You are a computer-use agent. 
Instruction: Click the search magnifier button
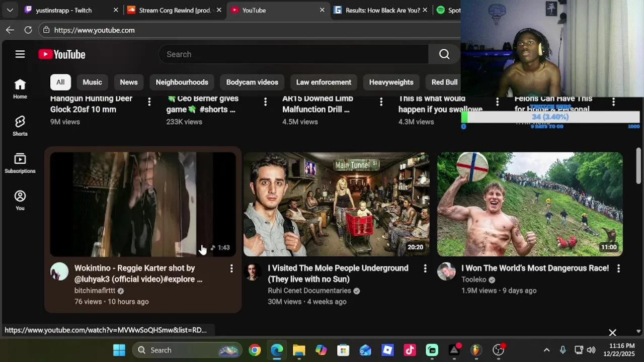coord(444,54)
